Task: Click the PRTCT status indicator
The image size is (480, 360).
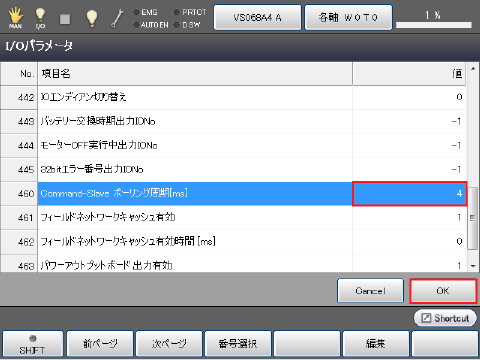Action: click(190, 12)
